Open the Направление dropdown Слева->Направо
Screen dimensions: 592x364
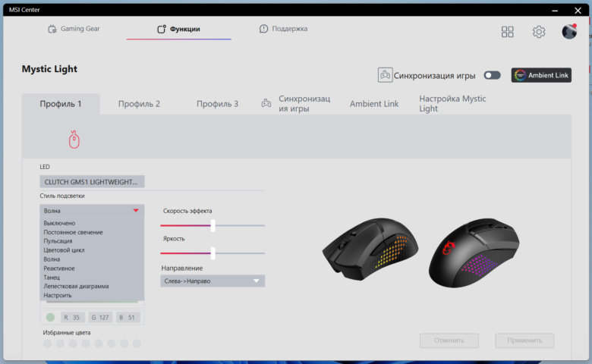click(213, 281)
